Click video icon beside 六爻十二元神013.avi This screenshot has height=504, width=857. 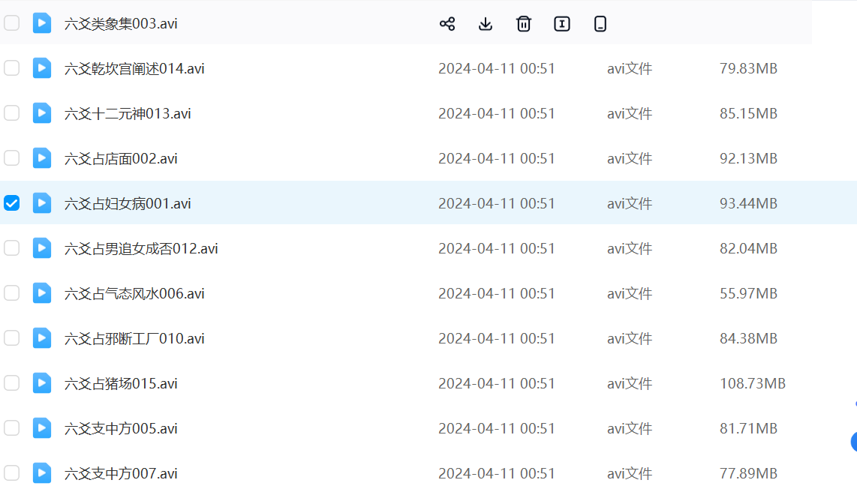tap(42, 113)
